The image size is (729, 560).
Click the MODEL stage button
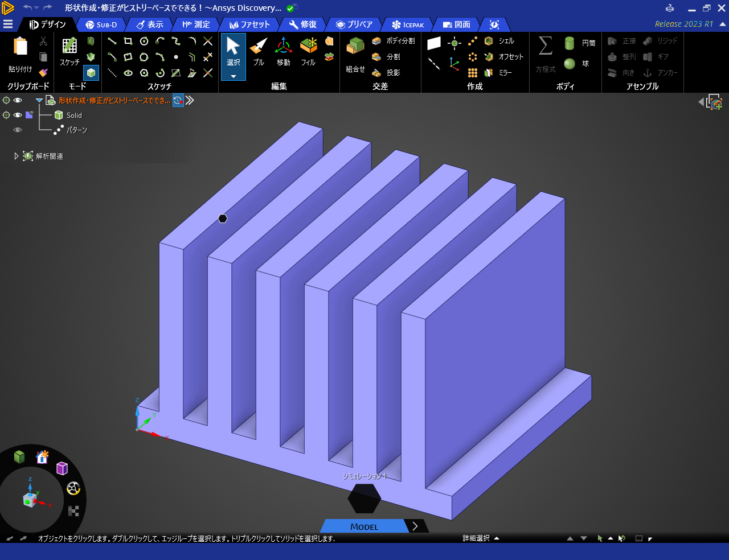(x=364, y=526)
